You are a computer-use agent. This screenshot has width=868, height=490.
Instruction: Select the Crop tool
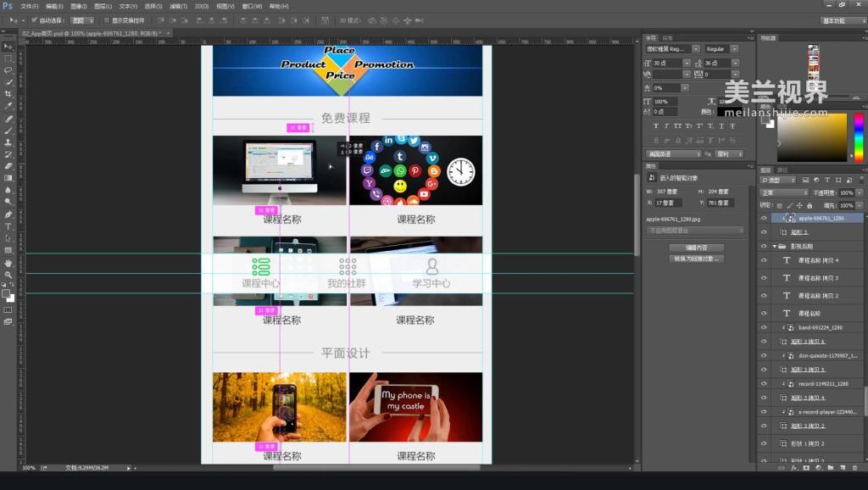click(8, 94)
